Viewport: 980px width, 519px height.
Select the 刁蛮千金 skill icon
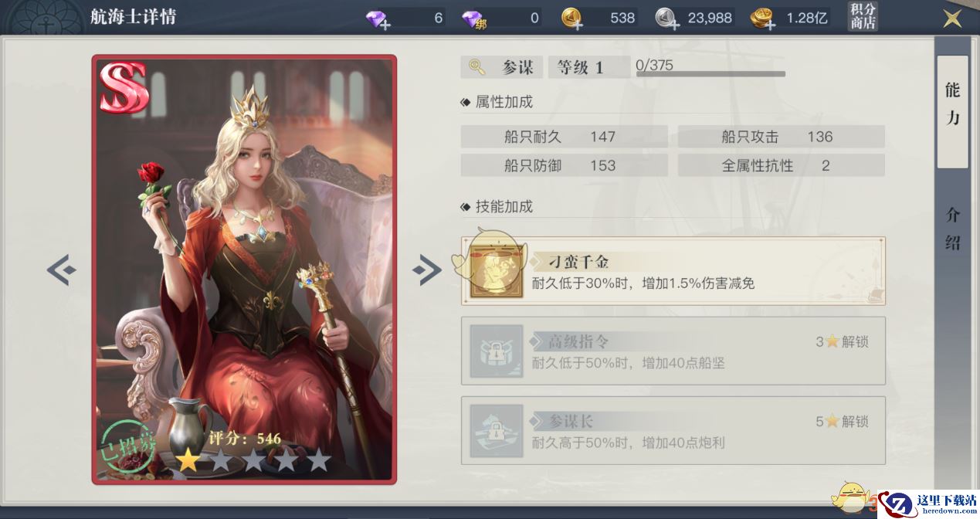pos(495,271)
